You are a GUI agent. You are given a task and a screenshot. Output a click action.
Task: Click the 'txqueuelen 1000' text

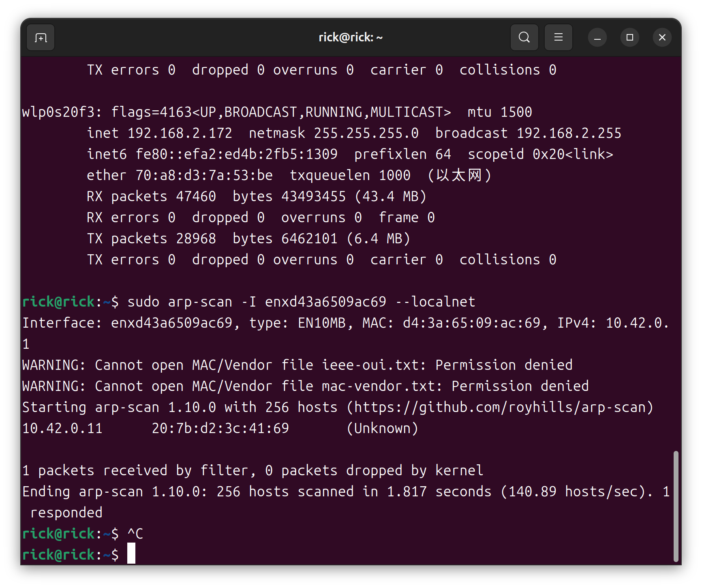(x=350, y=175)
